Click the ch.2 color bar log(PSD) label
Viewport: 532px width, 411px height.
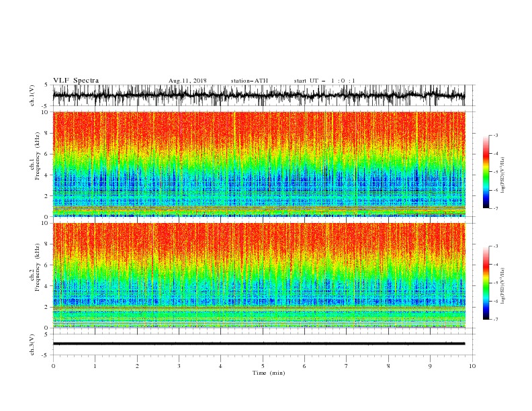[x=502, y=285]
